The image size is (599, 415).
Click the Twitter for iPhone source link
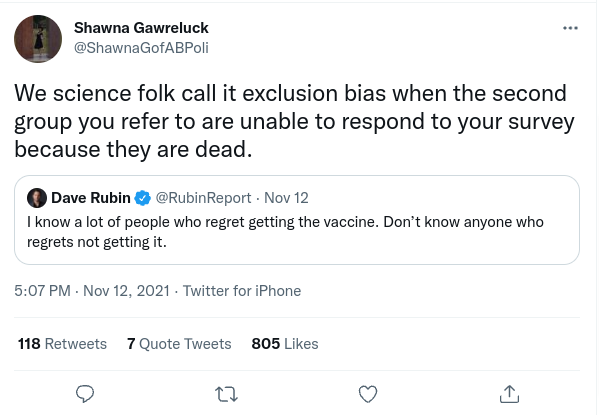242,291
